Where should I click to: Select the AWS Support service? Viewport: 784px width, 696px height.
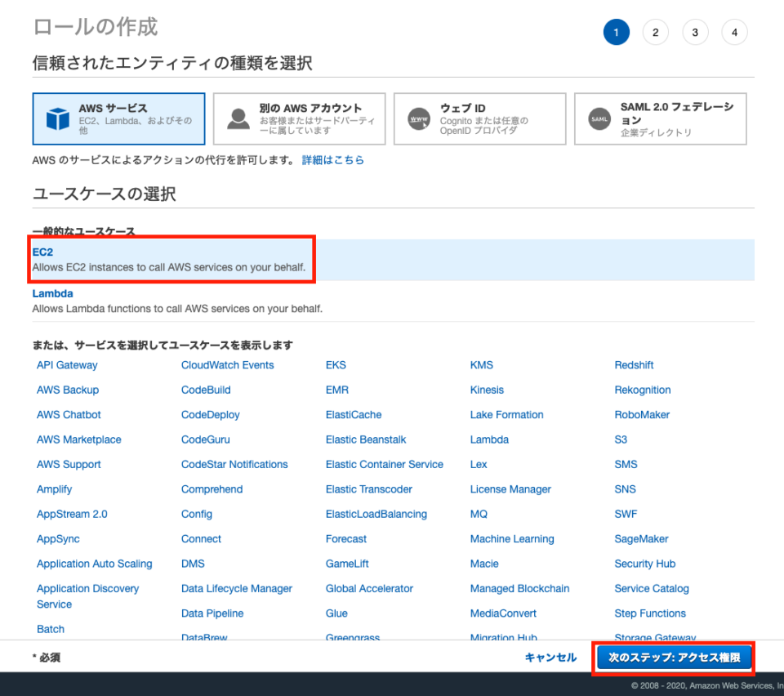(69, 465)
